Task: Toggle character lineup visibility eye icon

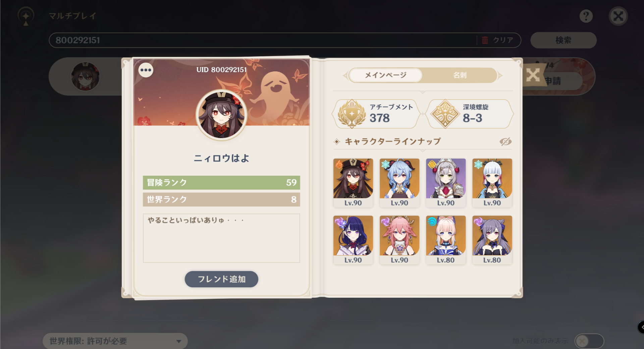Action: tap(505, 141)
